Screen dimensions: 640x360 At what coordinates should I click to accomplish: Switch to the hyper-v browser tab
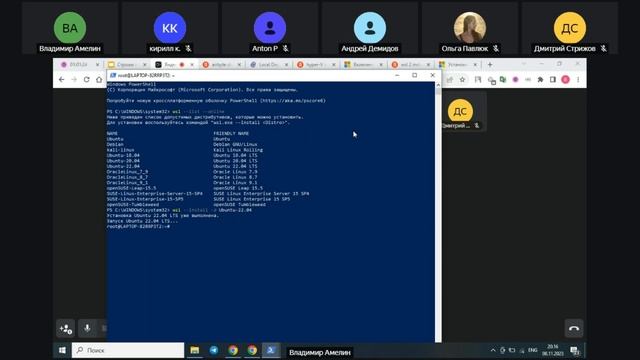pyautogui.click(x=316, y=64)
